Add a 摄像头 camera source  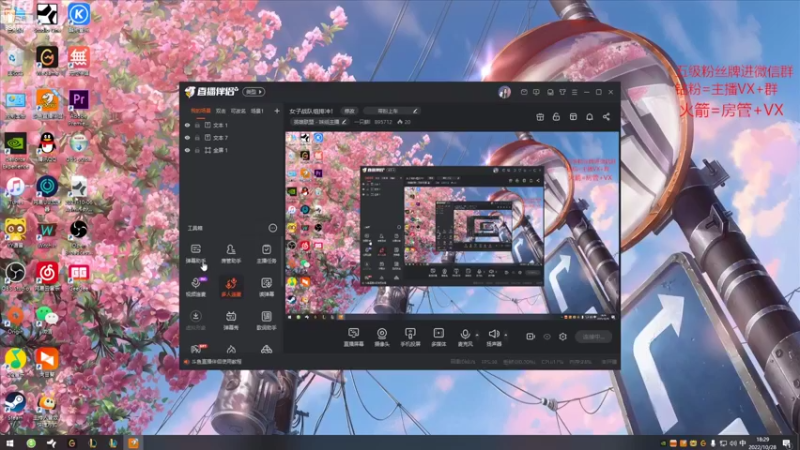click(382, 337)
